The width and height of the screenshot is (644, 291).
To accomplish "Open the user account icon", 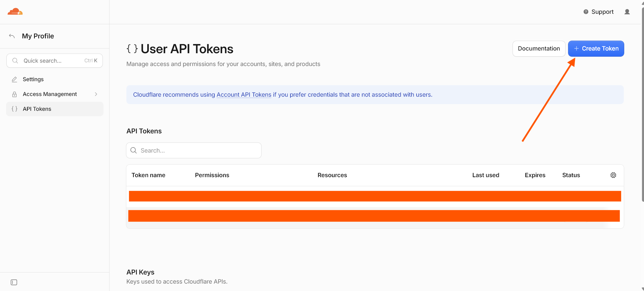I will (627, 12).
